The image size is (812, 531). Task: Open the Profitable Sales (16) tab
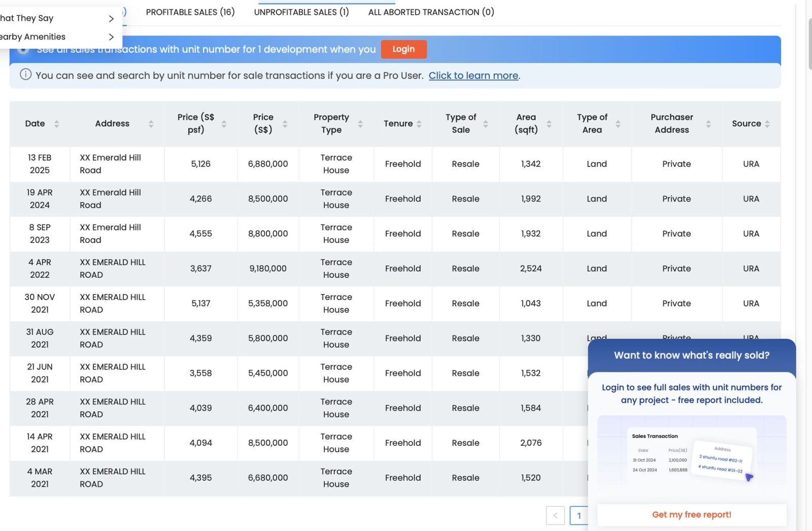click(190, 12)
